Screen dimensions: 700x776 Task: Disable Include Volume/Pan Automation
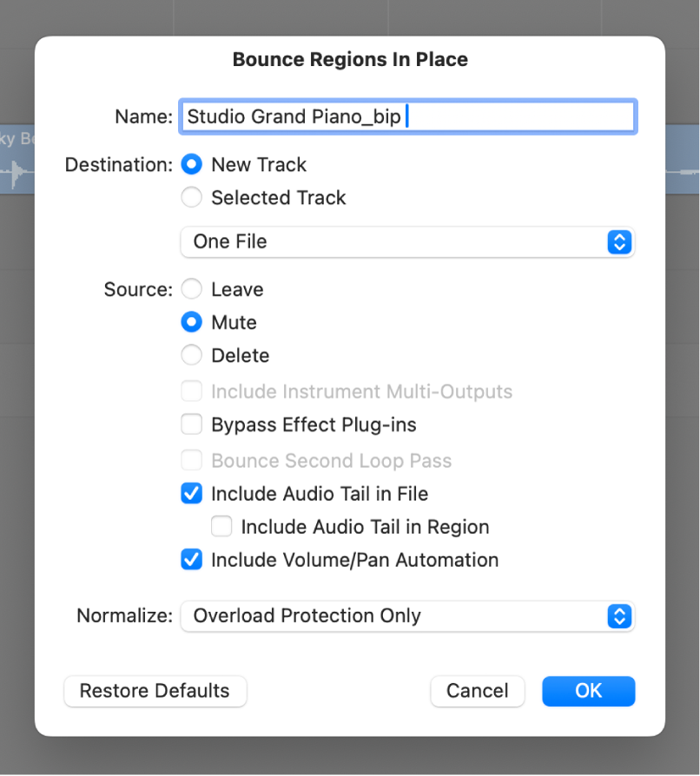pyautogui.click(x=191, y=560)
